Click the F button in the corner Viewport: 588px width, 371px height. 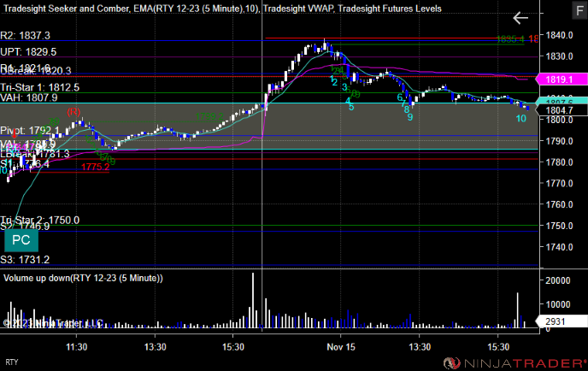coord(579,10)
